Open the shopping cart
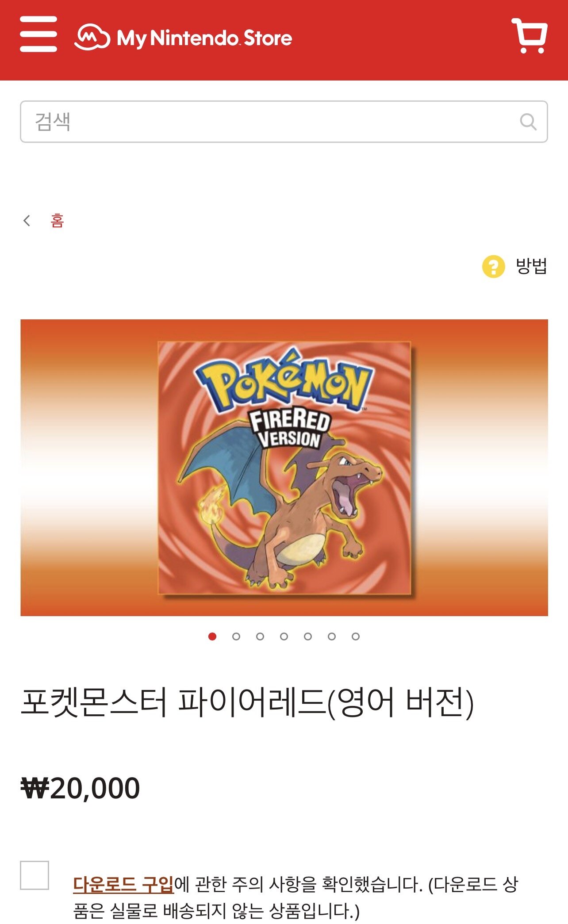 click(530, 35)
